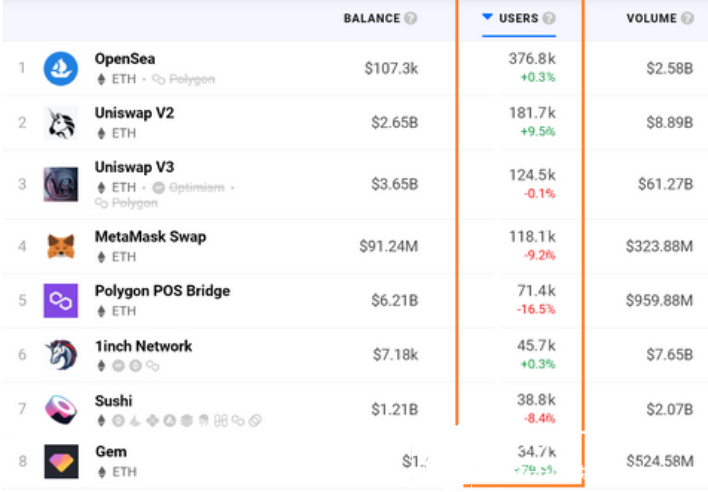Sort the table by USERS column
Image resolution: width=708 pixels, height=492 pixels.
[x=519, y=18]
